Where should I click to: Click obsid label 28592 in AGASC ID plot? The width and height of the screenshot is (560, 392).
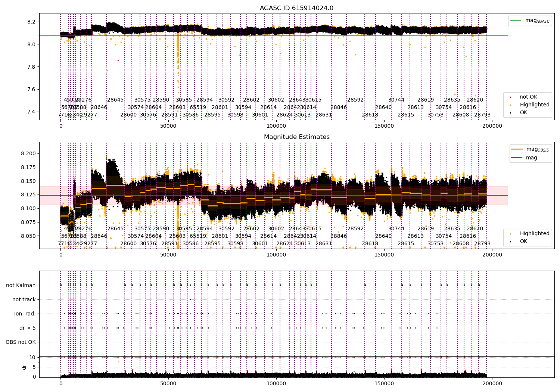coord(355,100)
